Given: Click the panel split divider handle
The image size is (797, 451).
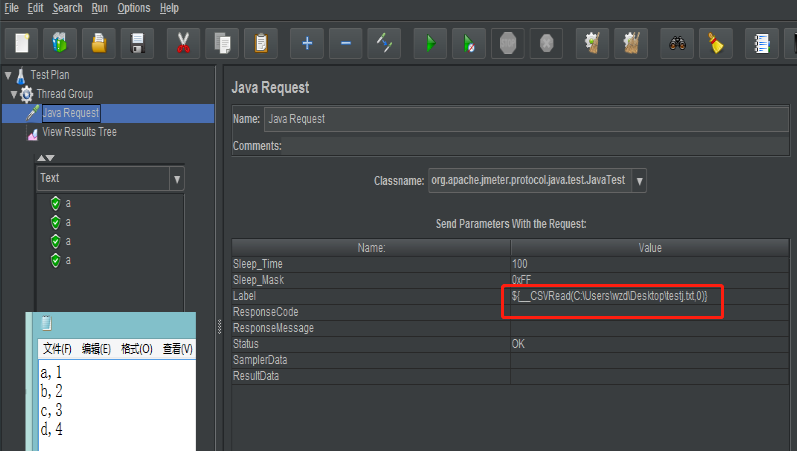Looking at the screenshot, I should click(x=220, y=326).
